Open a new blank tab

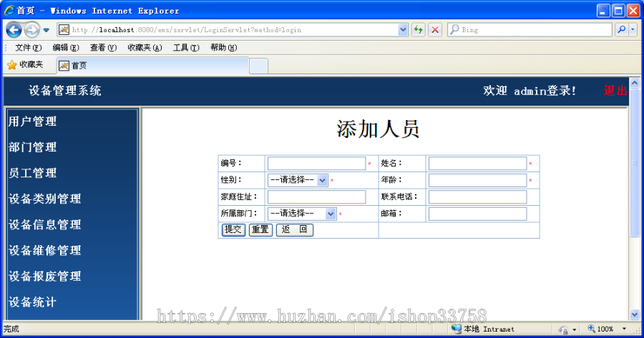tap(259, 66)
